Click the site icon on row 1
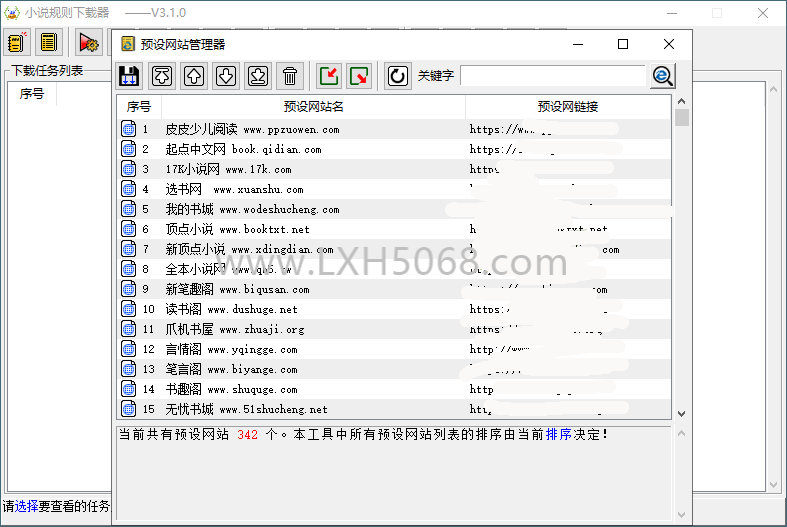 [x=128, y=129]
